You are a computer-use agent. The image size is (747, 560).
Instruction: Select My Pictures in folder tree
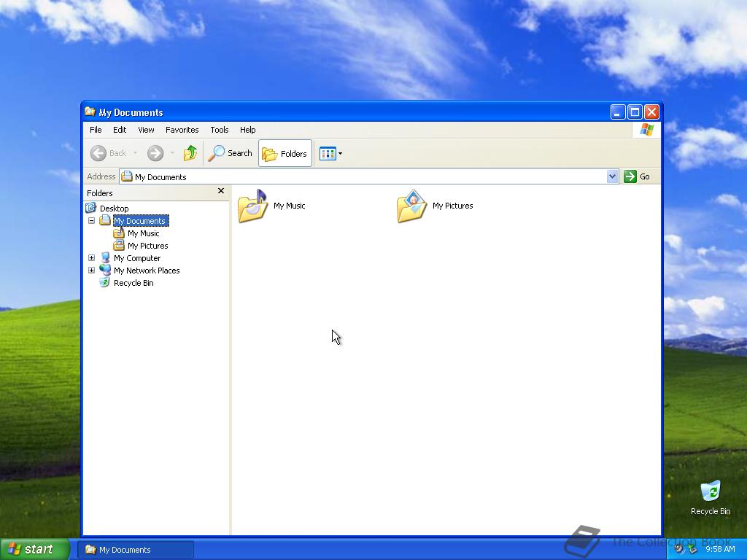(147, 246)
